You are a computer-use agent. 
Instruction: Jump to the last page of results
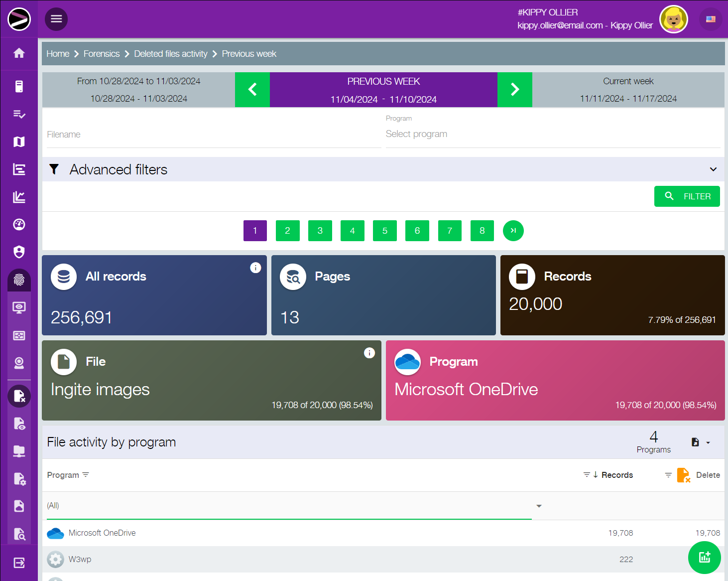coord(513,231)
